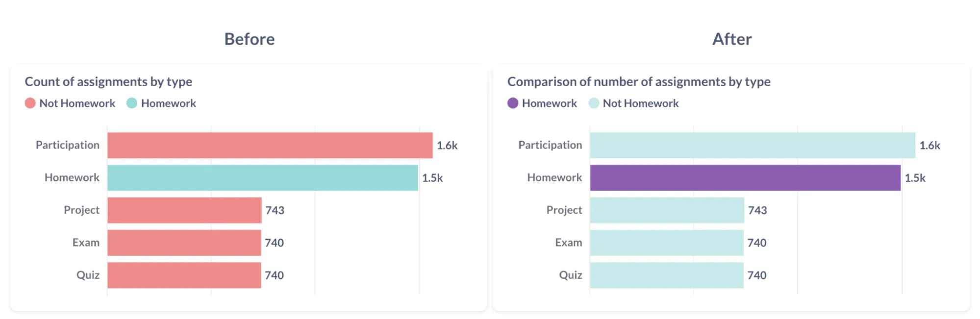
Task: Click the 743 value label in Before chart
Action: tap(275, 210)
